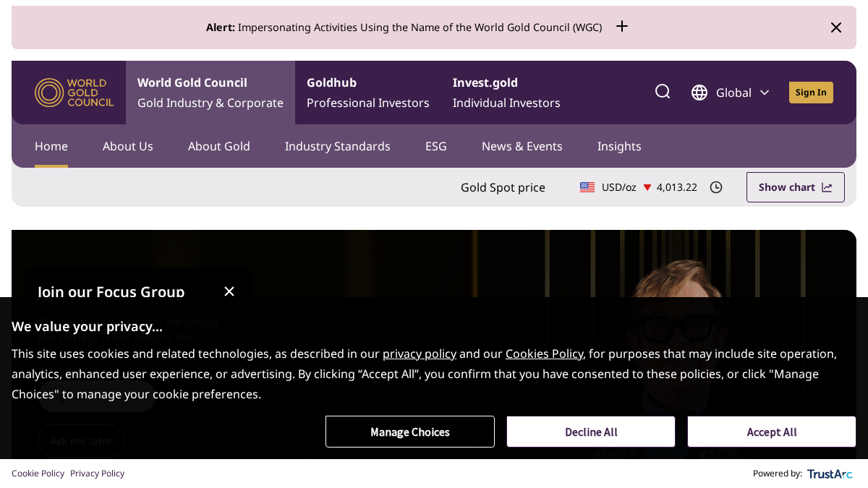Open the ESG menu
Screen dimensions: 868x488
coord(436,146)
